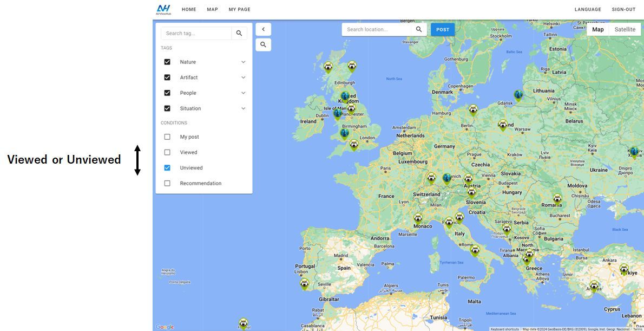Viewport: 644px width, 331px height.
Task: Open the map marker near Gdańsk
Action: pos(518,96)
